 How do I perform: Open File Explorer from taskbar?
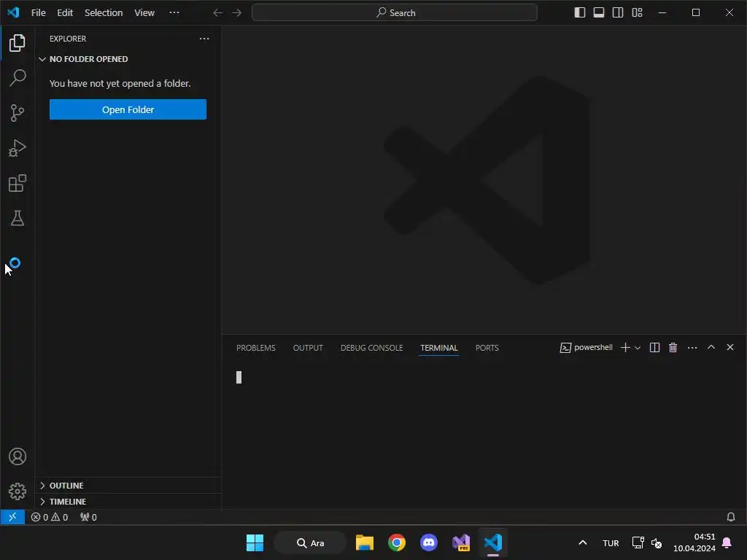pos(365,542)
